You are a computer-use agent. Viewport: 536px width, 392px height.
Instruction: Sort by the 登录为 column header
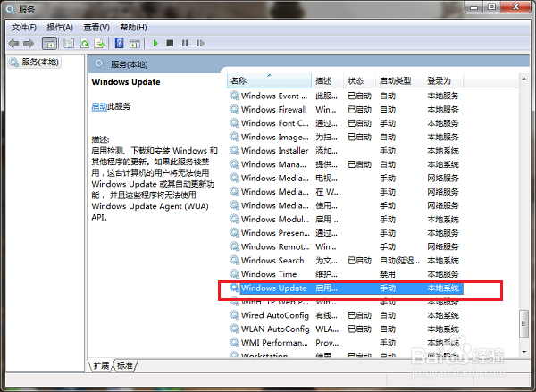[443, 80]
